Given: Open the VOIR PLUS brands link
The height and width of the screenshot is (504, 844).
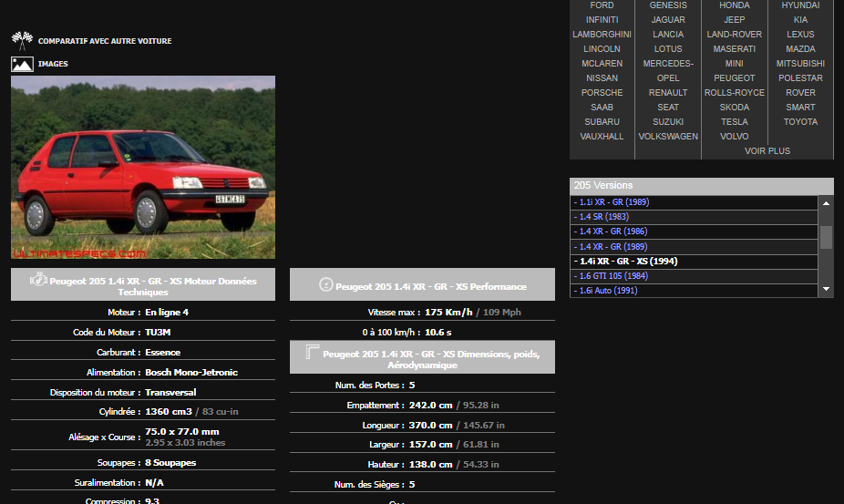Looking at the screenshot, I should pos(767,151).
